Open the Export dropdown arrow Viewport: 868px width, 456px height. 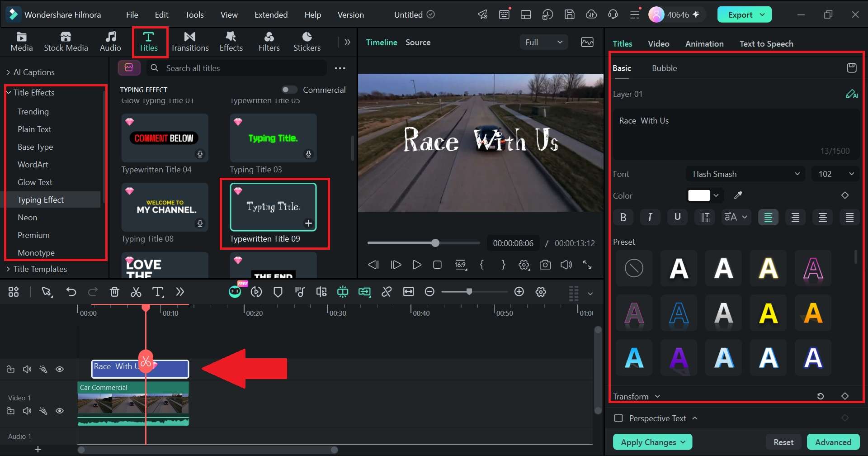pyautogui.click(x=762, y=14)
